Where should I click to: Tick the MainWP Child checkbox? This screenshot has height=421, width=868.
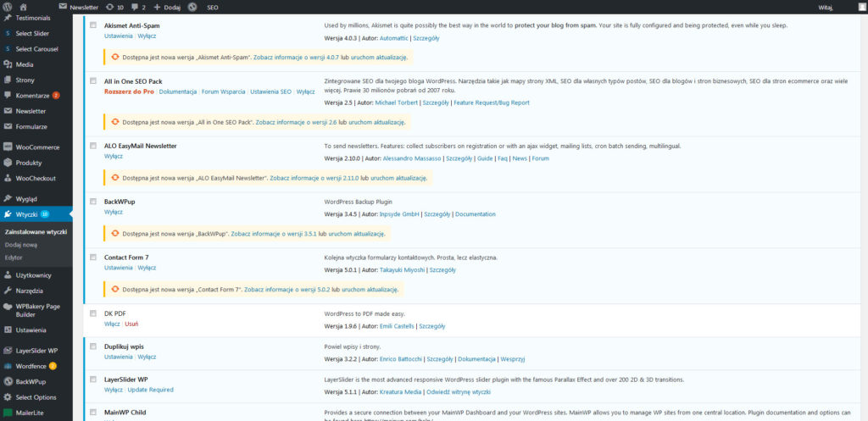pyautogui.click(x=93, y=412)
